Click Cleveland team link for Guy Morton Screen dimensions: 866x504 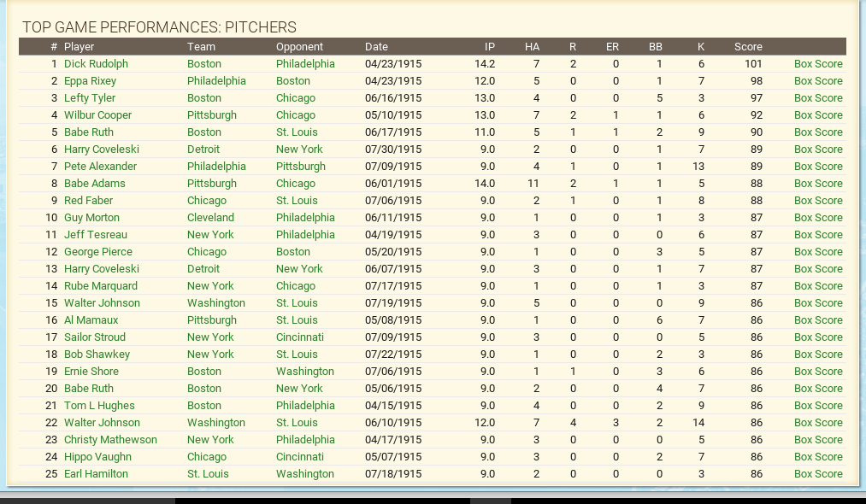[x=210, y=218]
